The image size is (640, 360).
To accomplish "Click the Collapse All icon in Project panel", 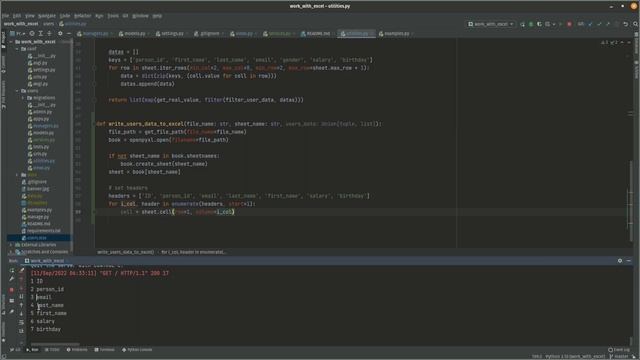I will (x=49, y=33).
